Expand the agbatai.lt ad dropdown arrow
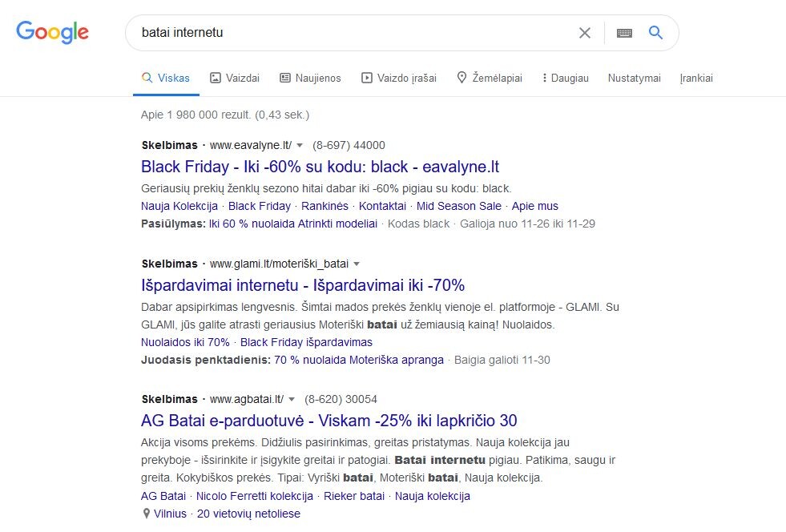This screenshot has width=786, height=532. [292, 399]
